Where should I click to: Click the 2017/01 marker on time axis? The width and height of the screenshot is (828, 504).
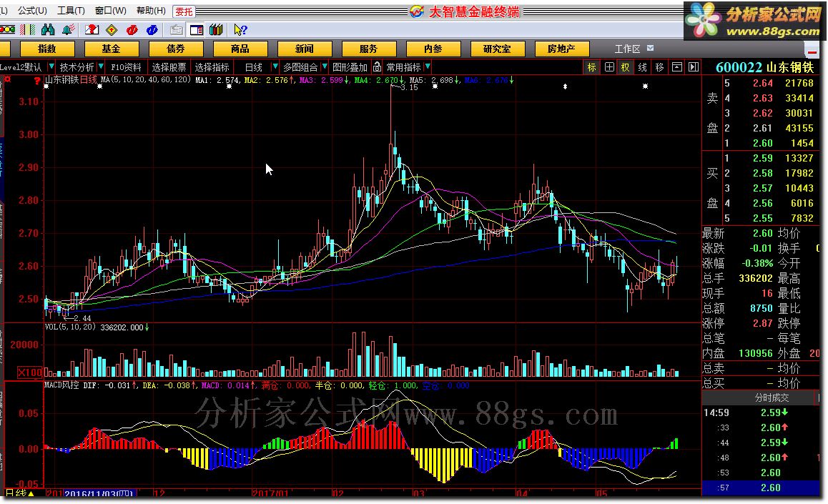tap(270, 493)
